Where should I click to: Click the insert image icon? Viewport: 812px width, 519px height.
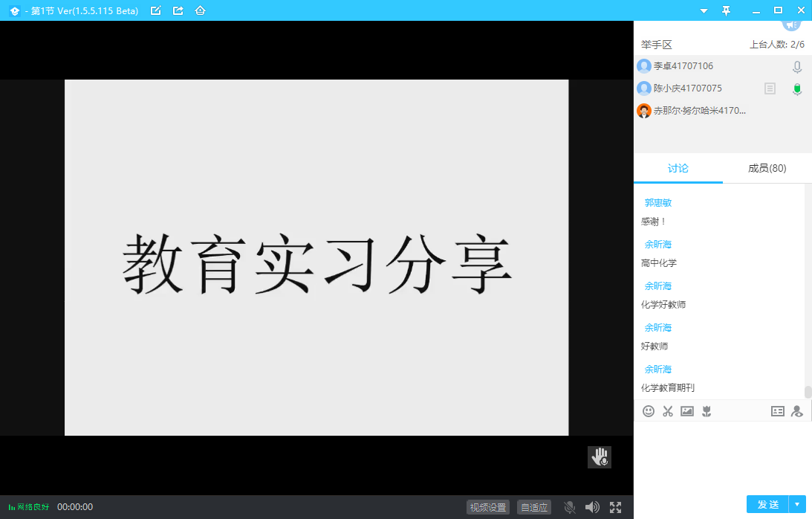(x=687, y=411)
